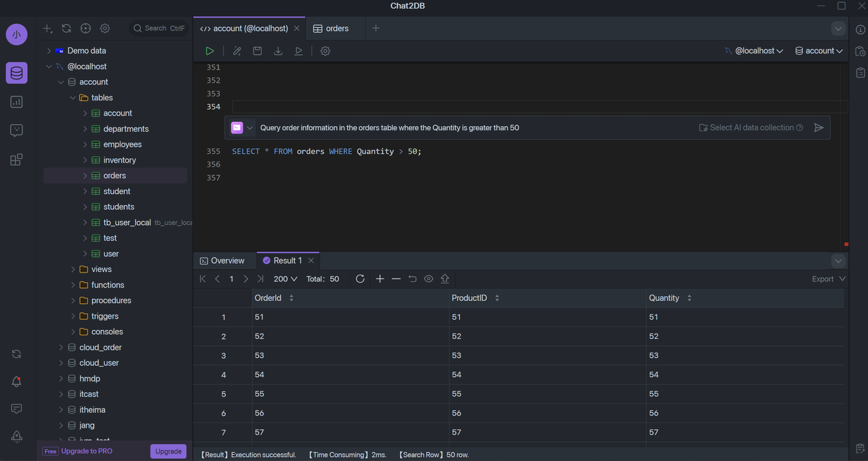Add a new row with plus icon
868x461 pixels.
pyautogui.click(x=380, y=279)
